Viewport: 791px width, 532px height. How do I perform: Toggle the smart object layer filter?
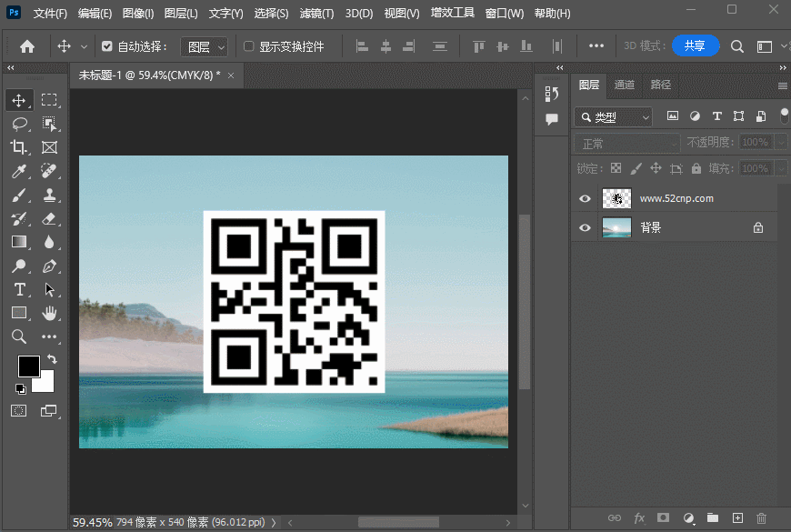(761, 116)
